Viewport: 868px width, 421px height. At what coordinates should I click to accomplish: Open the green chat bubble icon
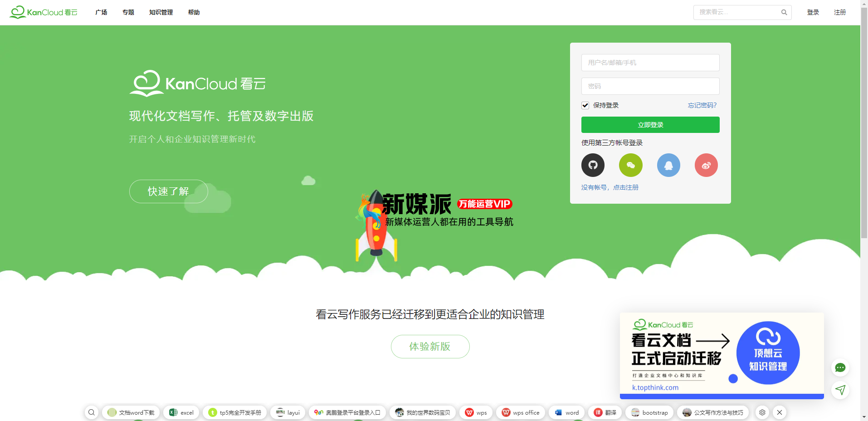click(840, 367)
